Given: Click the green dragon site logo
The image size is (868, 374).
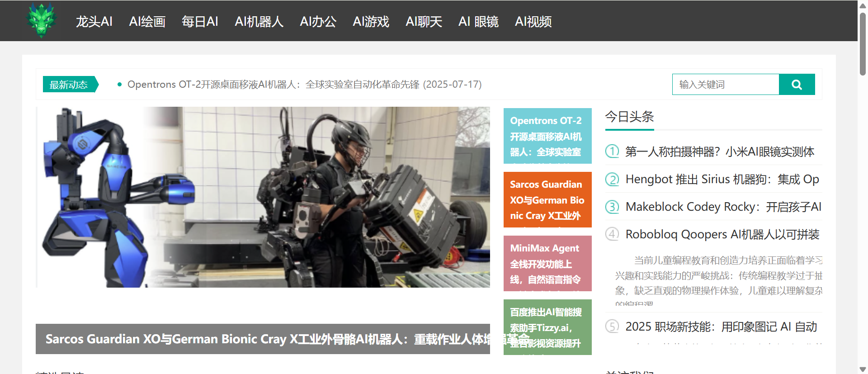Looking at the screenshot, I should tap(42, 20).
